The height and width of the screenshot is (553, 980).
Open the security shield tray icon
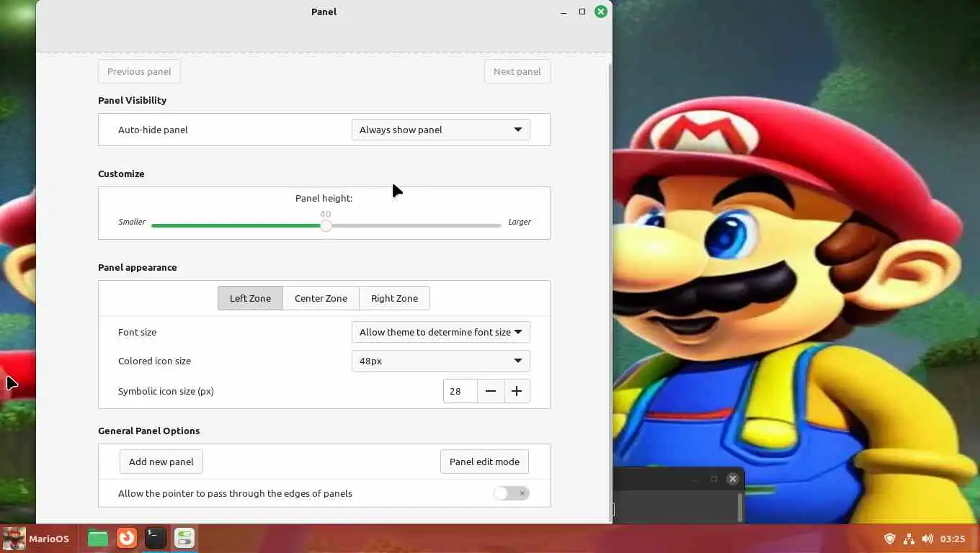[890, 539]
